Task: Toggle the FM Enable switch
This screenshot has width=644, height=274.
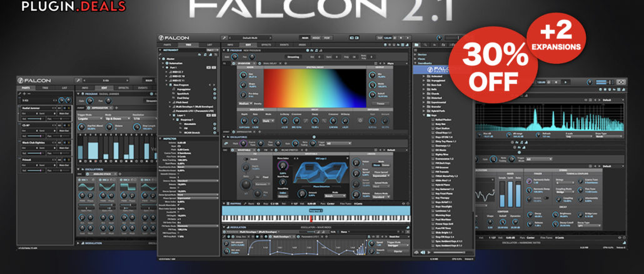Action: tap(246, 158)
